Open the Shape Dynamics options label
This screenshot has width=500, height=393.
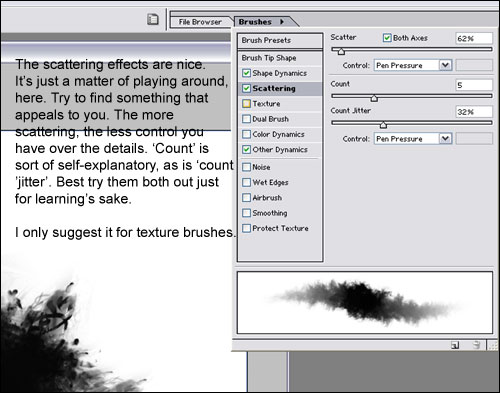280,73
